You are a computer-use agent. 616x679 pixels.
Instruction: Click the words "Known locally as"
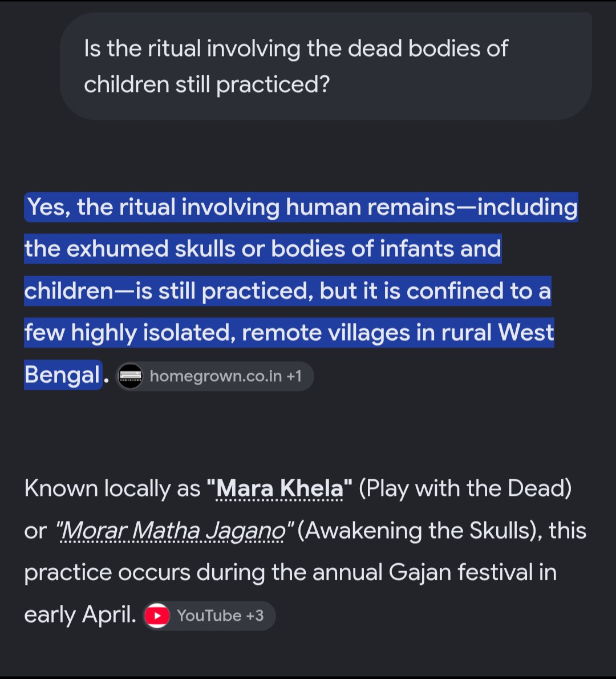coord(112,488)
